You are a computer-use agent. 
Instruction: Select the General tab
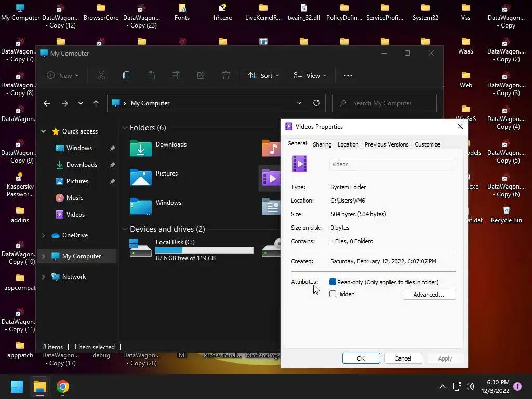pos(297,143)
